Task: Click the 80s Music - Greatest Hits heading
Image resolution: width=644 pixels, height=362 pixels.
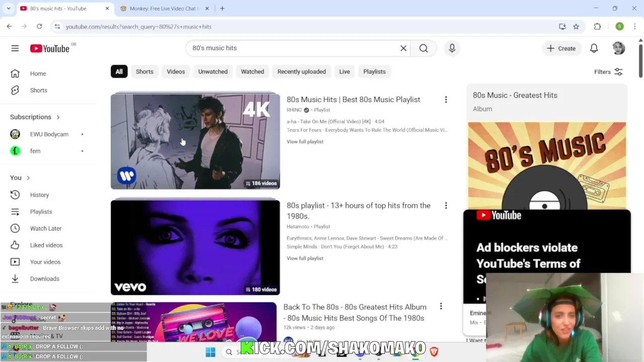Action: [x=515, y=95]
